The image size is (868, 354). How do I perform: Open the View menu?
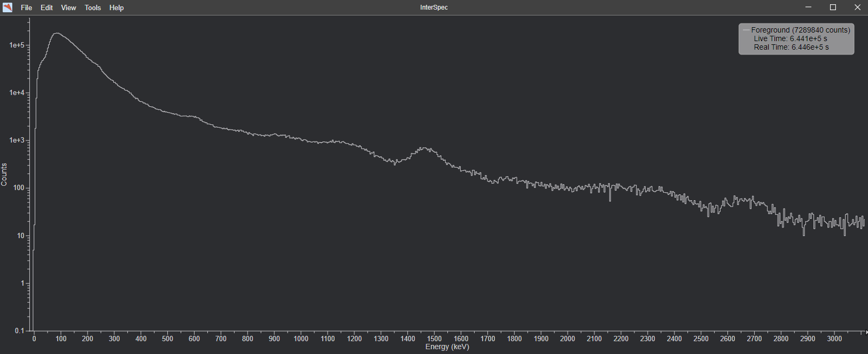[x=68, y=7]
